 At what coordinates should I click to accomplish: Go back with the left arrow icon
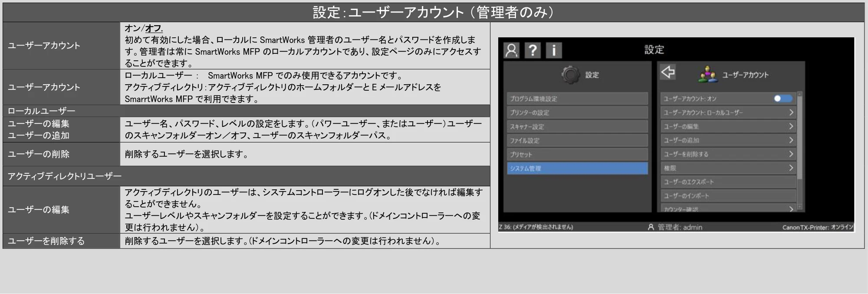coord(668,72)
